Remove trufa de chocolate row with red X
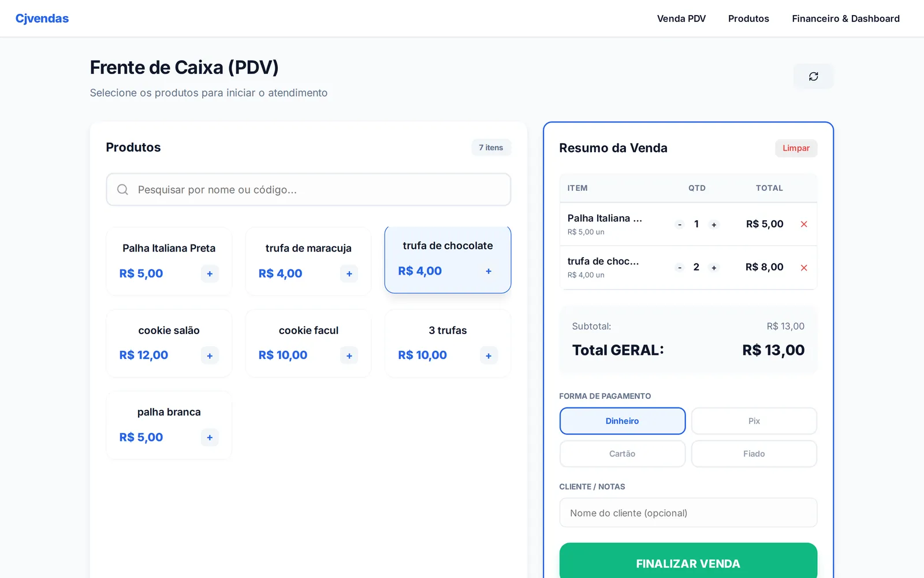The height and width of the screenshot is (578, 924). (804, 268)
